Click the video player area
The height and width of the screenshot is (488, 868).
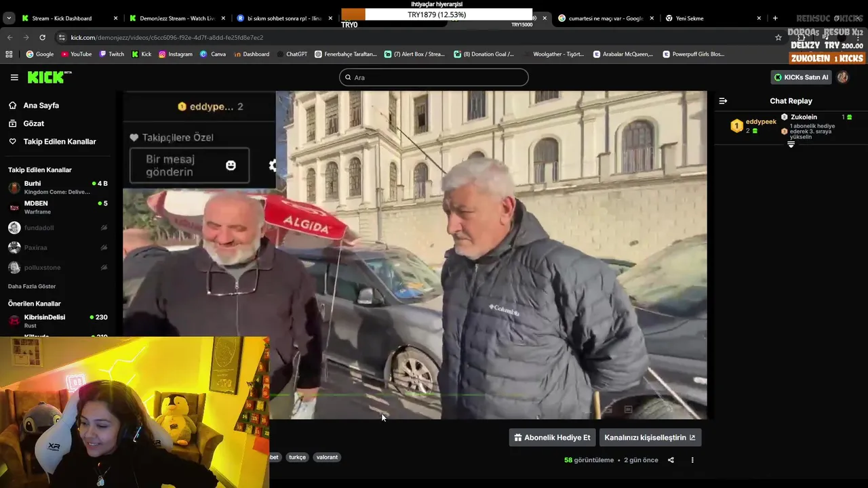pyautogui.click(x=415, y=255)
